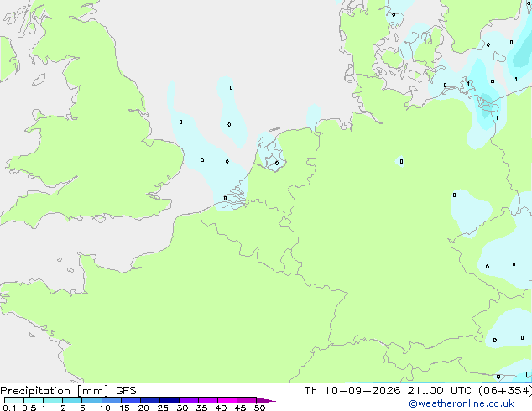Open the weatheronline.co.uk copyright link
Viewport: 532px width, 411px height.
pyautogui.click(x=461, y=403)
